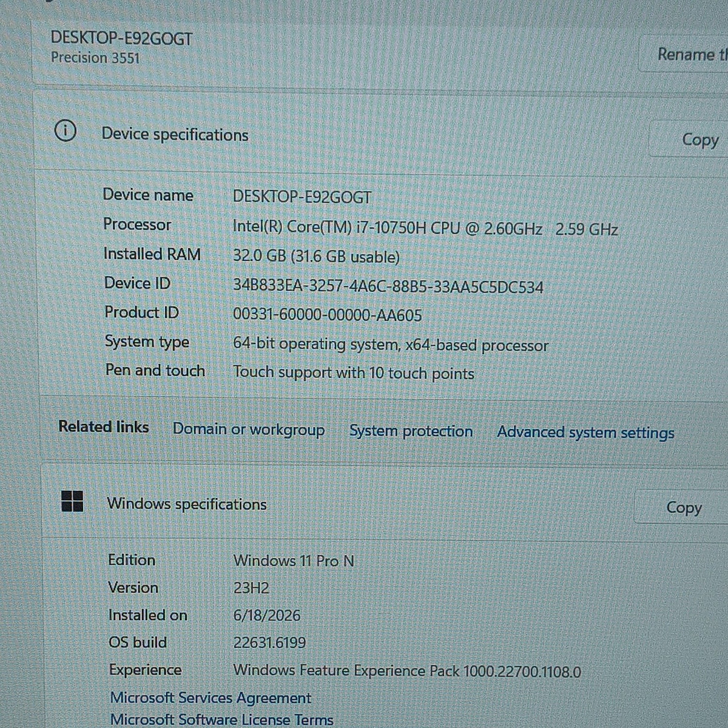Click the Edition value Windows 11 Pro N

tap(294, 561)
